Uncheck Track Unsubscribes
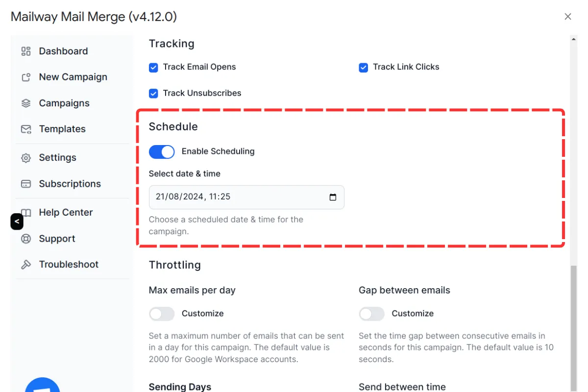Viewport: 588px width, 392px height. click(153, 93)
